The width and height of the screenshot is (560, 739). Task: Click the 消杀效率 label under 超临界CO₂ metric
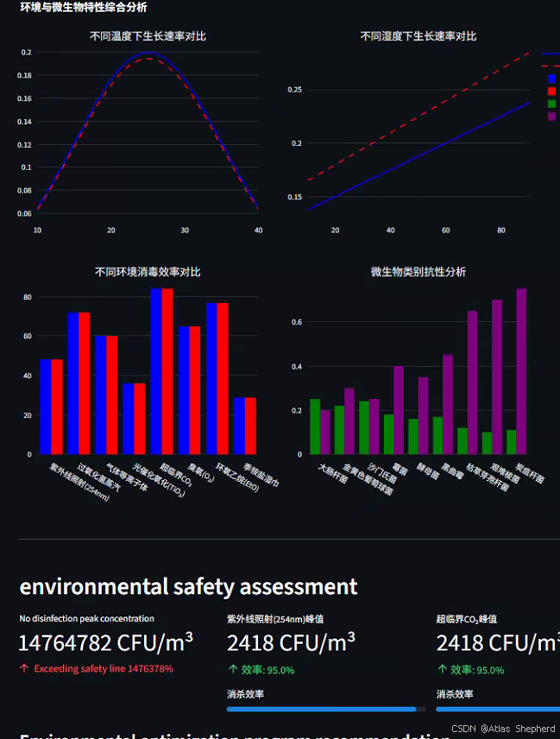tap(455, 694)
